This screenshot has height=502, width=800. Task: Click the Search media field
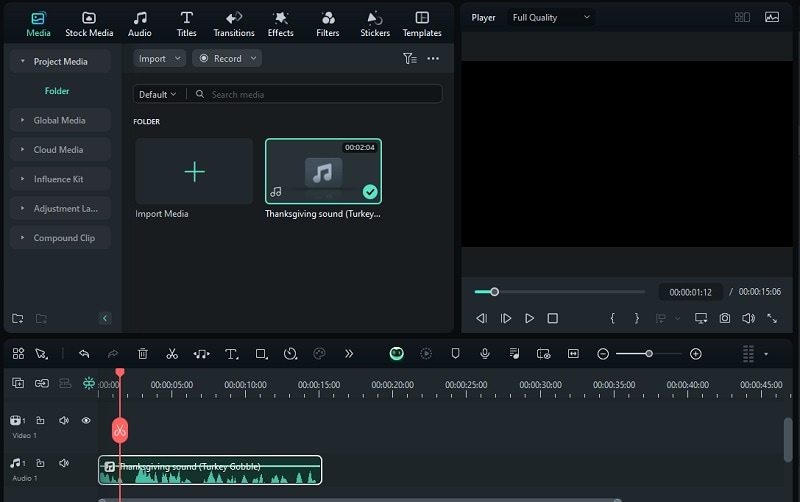tap(316, 94)
